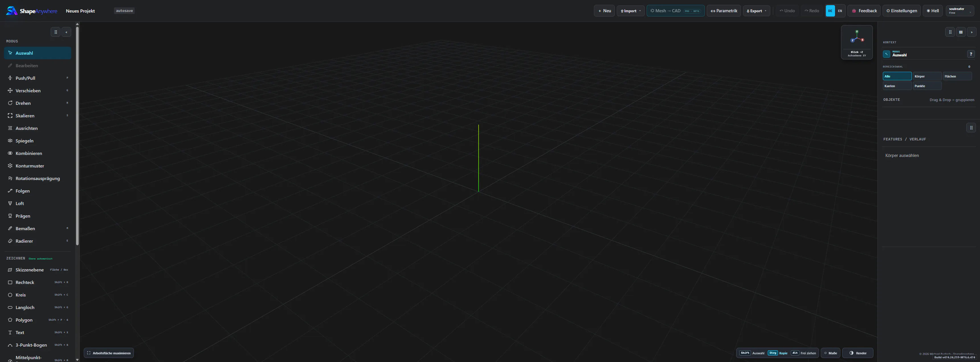This screenshot has height=362, width=980.
Task: Select the Folgen sweep tool icon
Action: 10,191
